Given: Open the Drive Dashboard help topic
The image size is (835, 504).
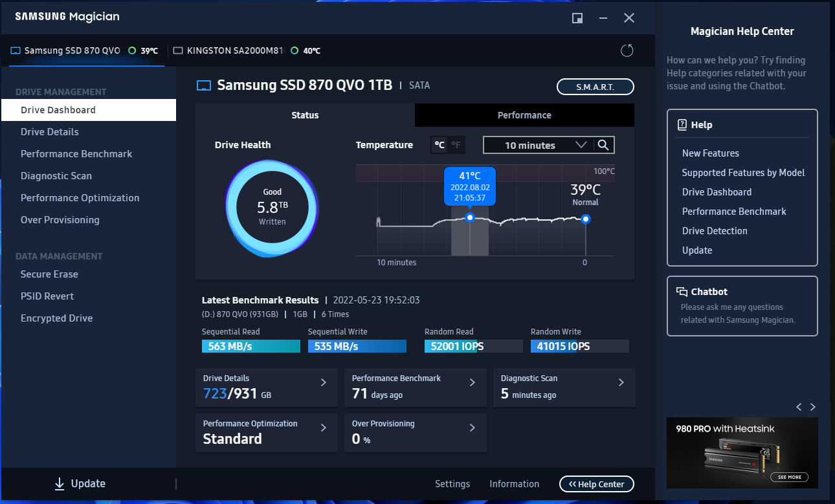Looking at the screenshot, I should 717,192.
